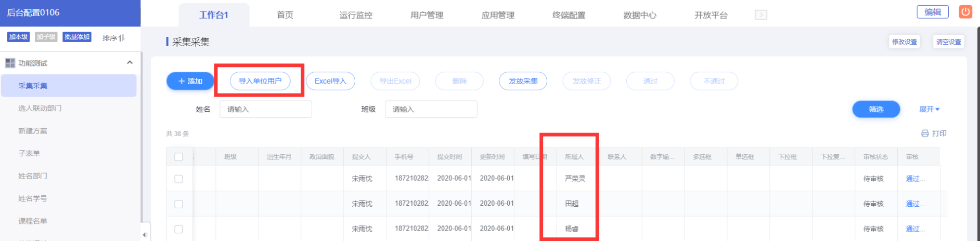This screenshot has width=980, height=241.
Task: Open the 终端配置 tab
Action: point(569,15)
